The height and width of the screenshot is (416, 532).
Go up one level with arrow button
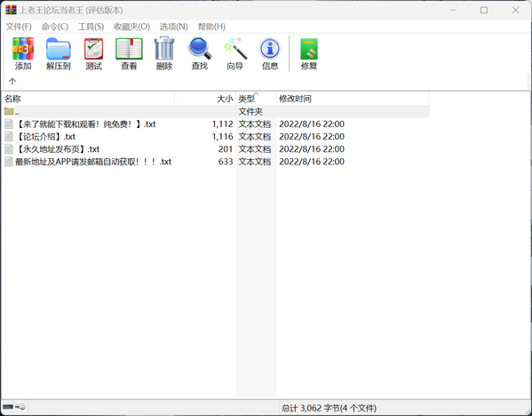tap(12, 82)
